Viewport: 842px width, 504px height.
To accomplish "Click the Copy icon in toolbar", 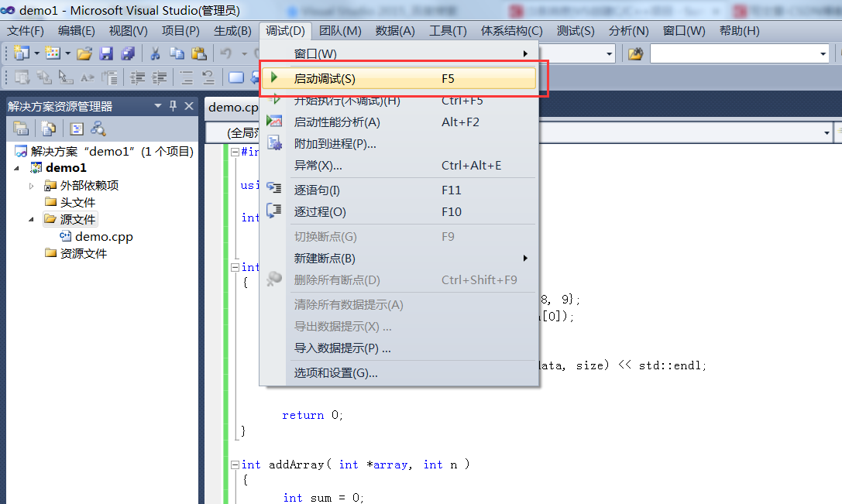I will (177, 53).
